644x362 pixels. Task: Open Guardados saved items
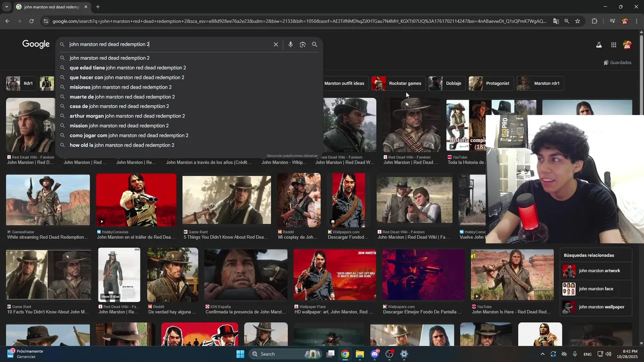[617, 63]
